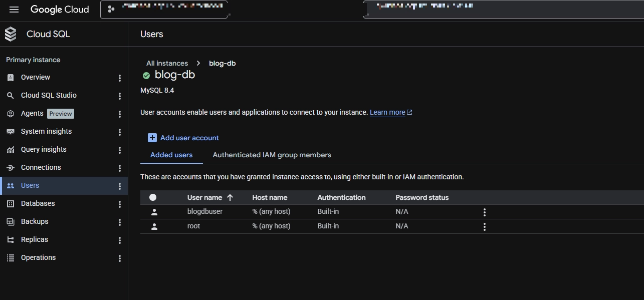Open Replicas page

coord(35,239)
